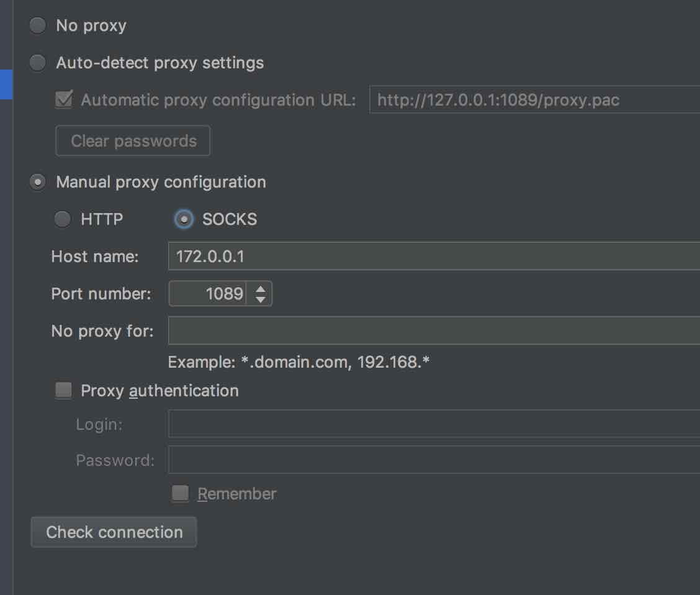Select Manual proxy configuration radio button
The width and height of the screenshot is (700, 595).
coord(37,182)
